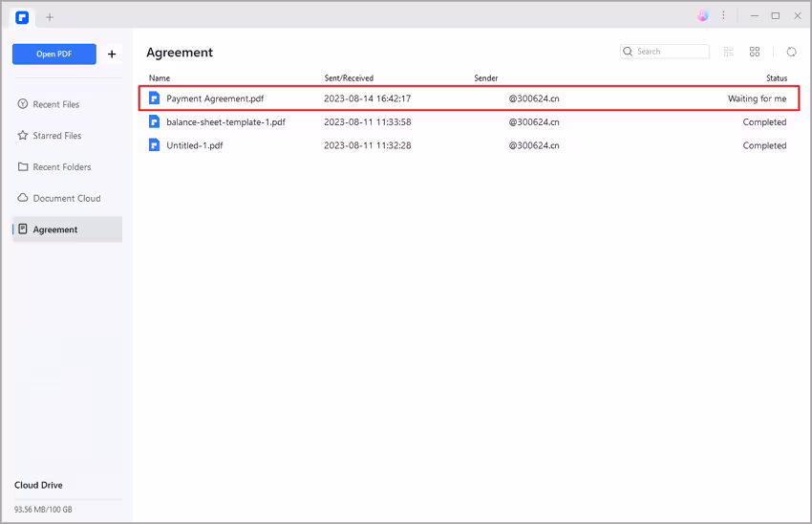Switch to grid thumbnail view
812x524 pixels.
[x=755, y=52]
